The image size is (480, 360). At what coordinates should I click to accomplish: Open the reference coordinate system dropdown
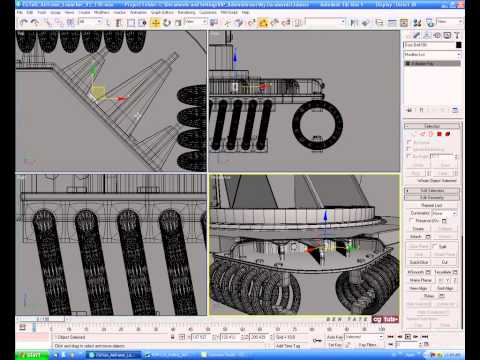click(196, 22)
